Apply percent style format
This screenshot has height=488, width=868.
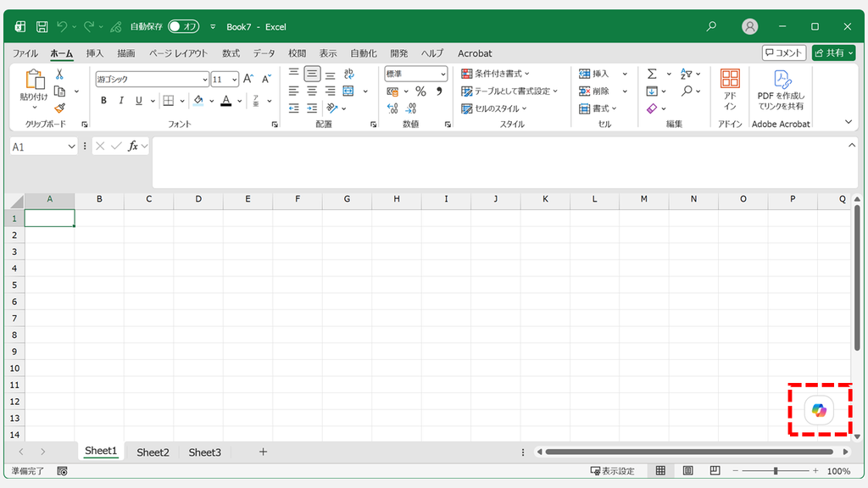pos(420,91)
